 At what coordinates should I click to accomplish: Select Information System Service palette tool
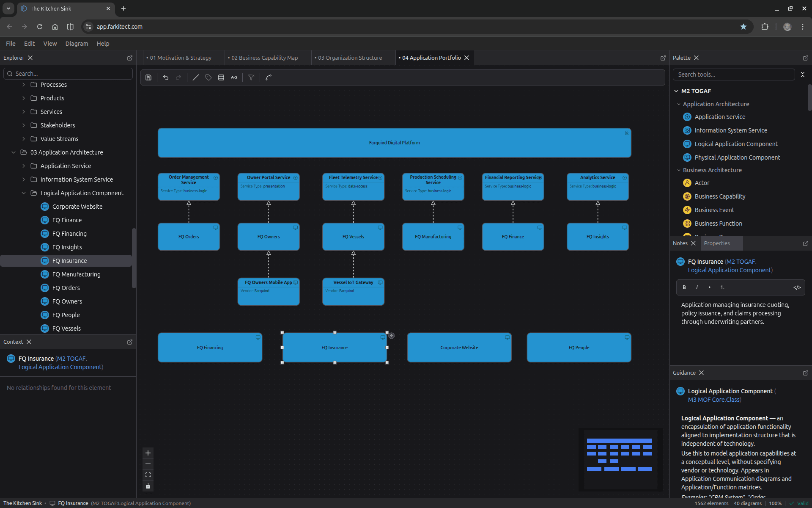point(731,130)
